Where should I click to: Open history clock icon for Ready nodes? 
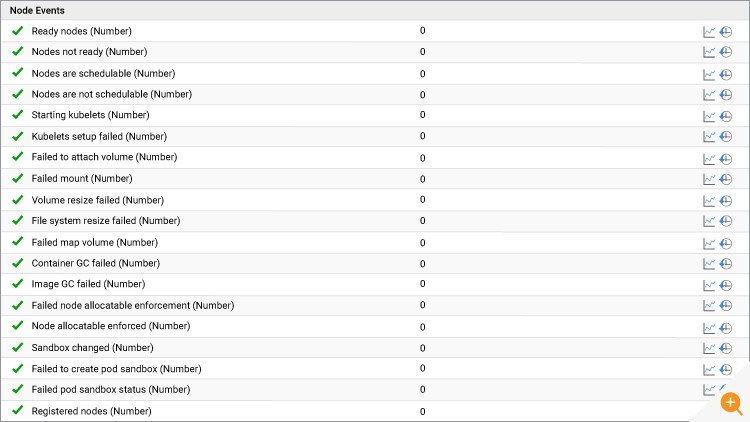[x=726, y=32]
